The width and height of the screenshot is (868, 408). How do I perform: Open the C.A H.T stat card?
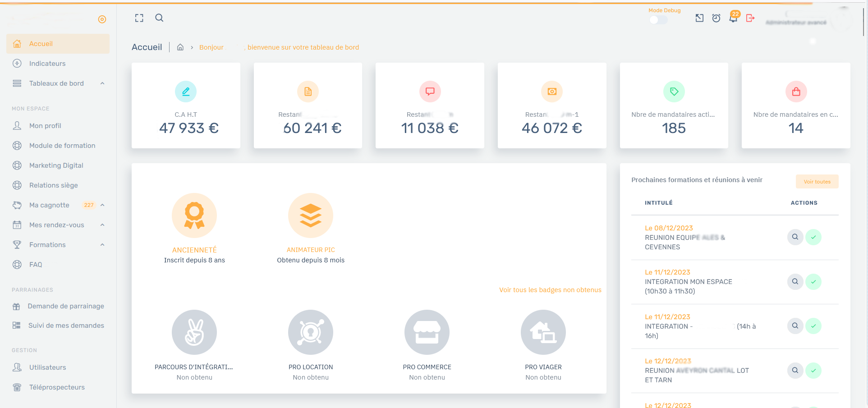coord(186,105)
